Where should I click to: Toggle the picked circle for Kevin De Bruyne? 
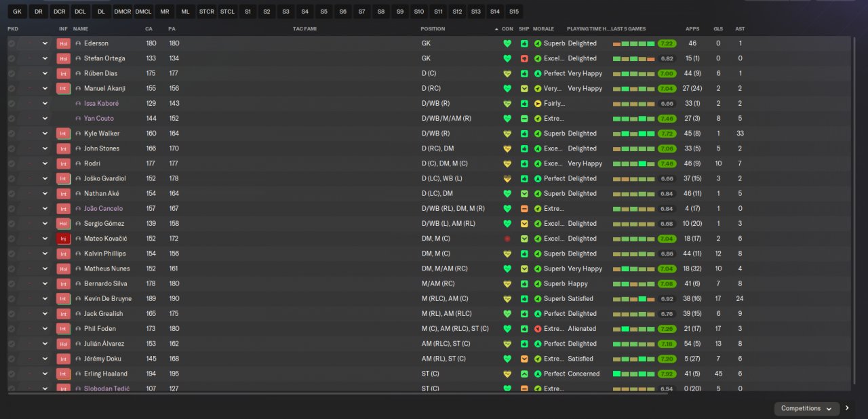12,299
